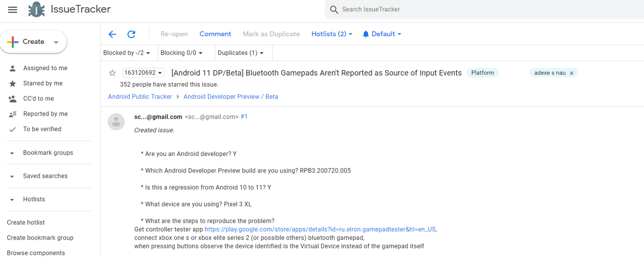The width and height of the screenshot is (644, 257).
Task: Open Assigned to me list
Action: pyautogui.click(x=45, y=68)
